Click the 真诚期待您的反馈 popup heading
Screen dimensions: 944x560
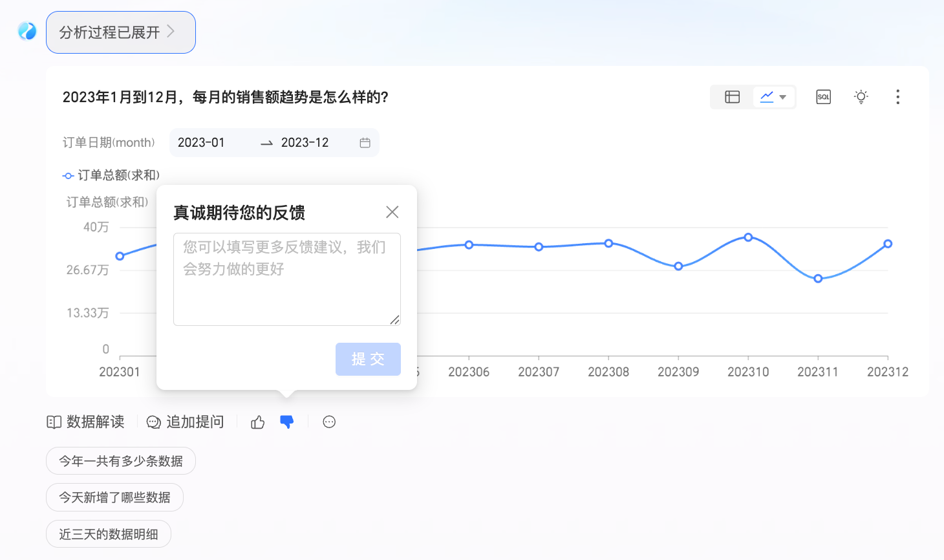point(239,213)
